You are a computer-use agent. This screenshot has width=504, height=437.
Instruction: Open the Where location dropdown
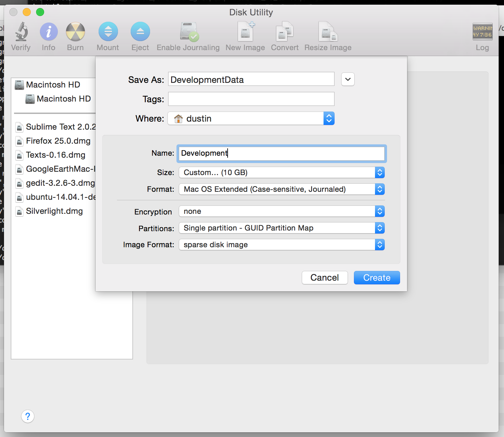pyautogui.click(x=251, y=119)
